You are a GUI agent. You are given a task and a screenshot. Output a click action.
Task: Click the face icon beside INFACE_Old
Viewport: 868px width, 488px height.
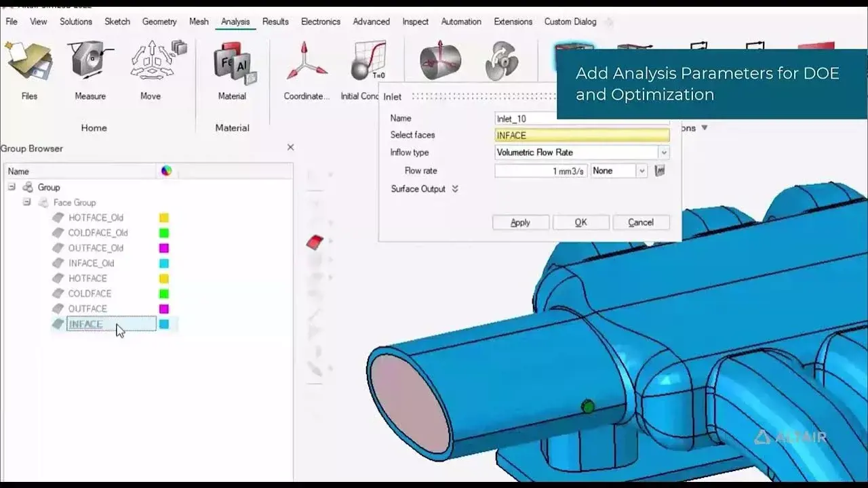59,263
